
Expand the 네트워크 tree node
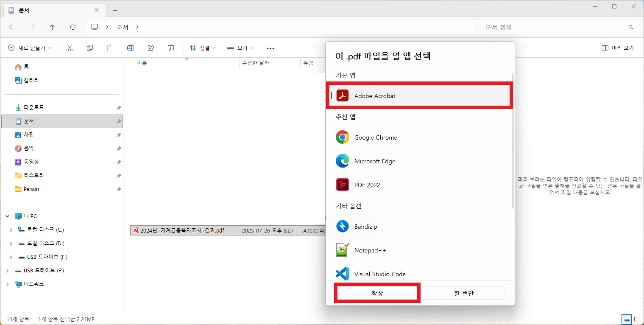coord(7,284)
